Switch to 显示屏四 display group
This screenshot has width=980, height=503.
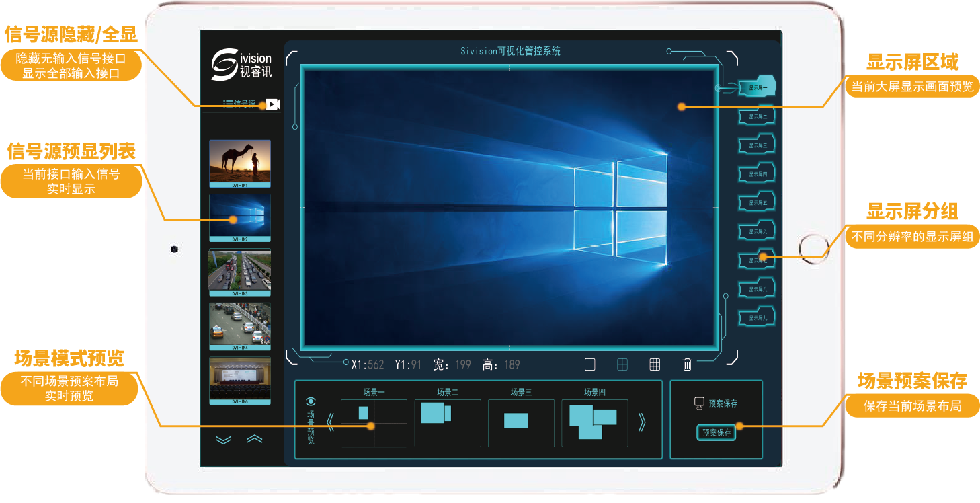(758, 173)
